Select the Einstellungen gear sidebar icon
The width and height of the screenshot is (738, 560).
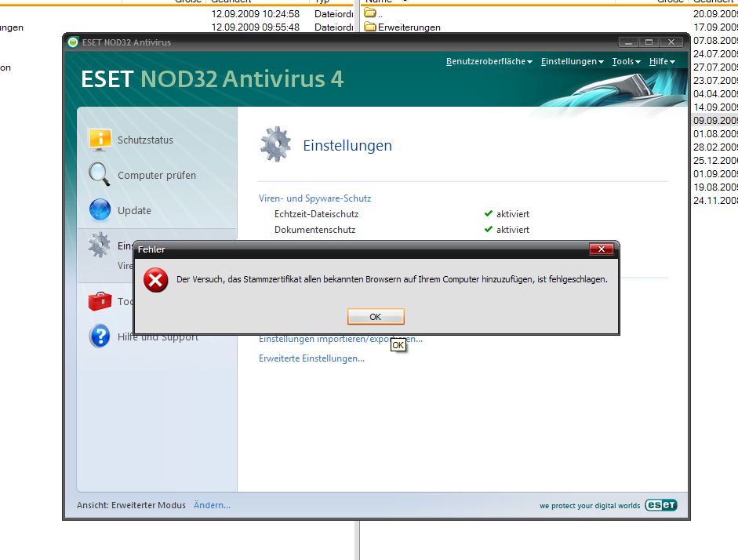[100, 245]
